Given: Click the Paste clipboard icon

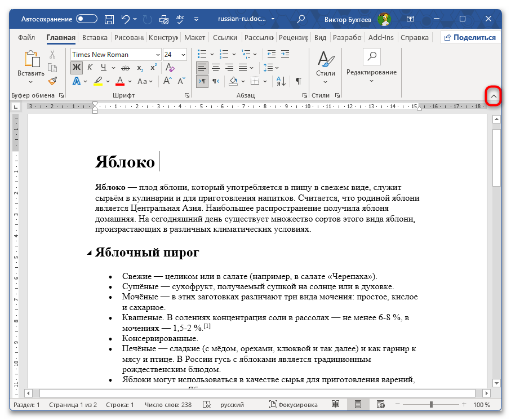Looking at the screenshot, I should (32, 59).
